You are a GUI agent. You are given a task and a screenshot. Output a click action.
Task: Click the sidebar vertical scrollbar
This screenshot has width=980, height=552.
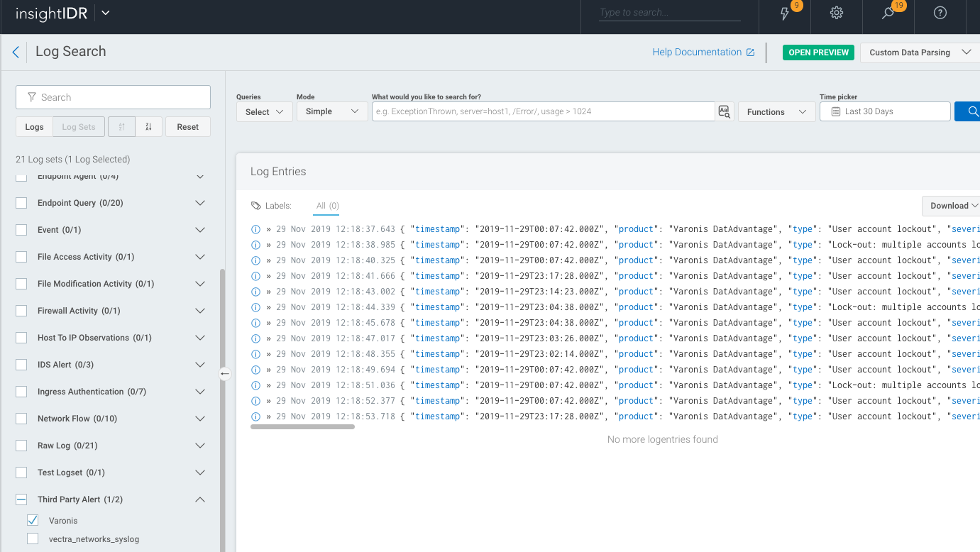[222, 410]
